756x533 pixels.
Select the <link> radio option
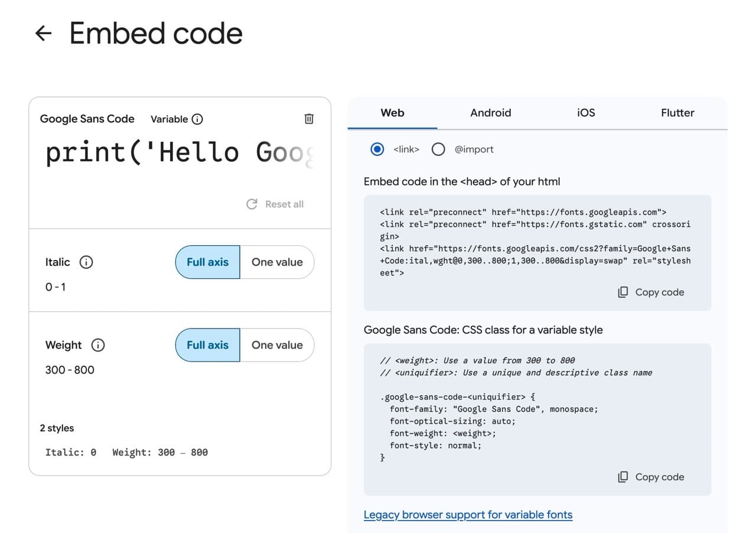point(377,149)
